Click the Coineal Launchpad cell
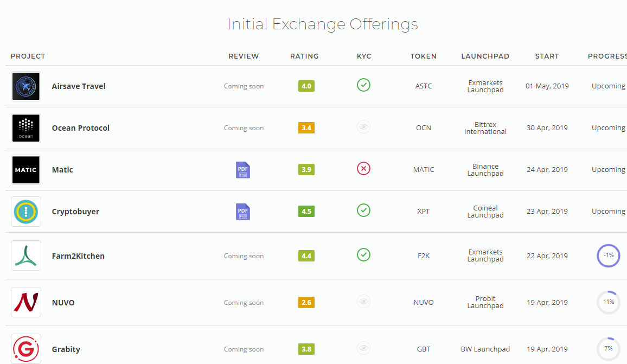The width and height of the screenshot is (627, 364). point(485,211)
